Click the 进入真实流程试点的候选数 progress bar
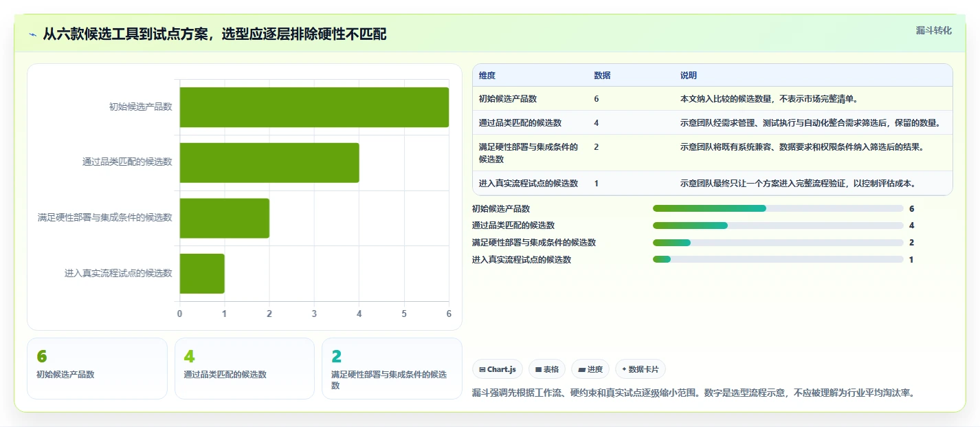 [x=778, y=259]
